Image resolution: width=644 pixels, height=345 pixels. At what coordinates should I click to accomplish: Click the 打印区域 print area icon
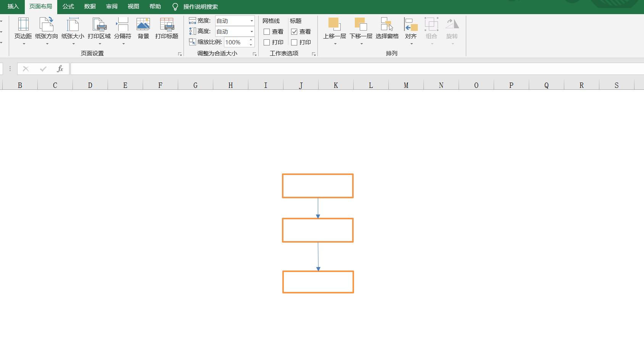99,25
